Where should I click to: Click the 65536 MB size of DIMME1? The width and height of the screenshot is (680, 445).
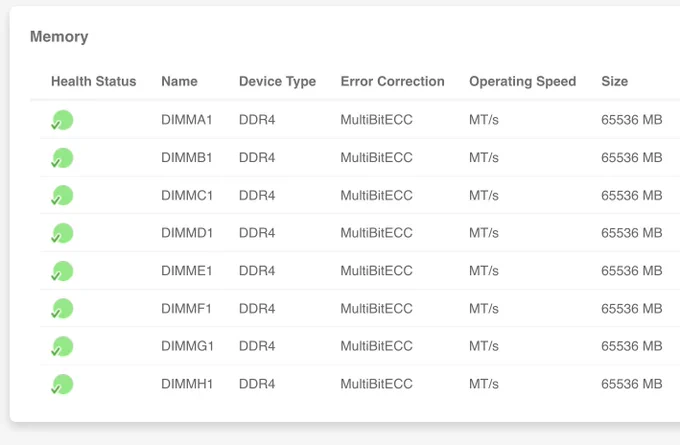click(x=631, y=271)
